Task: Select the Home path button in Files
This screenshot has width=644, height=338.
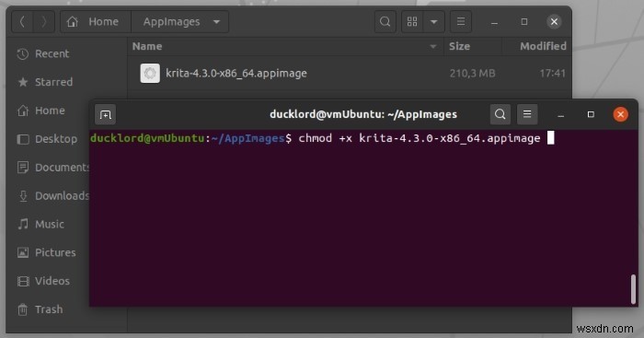Action: click(96, 22)
